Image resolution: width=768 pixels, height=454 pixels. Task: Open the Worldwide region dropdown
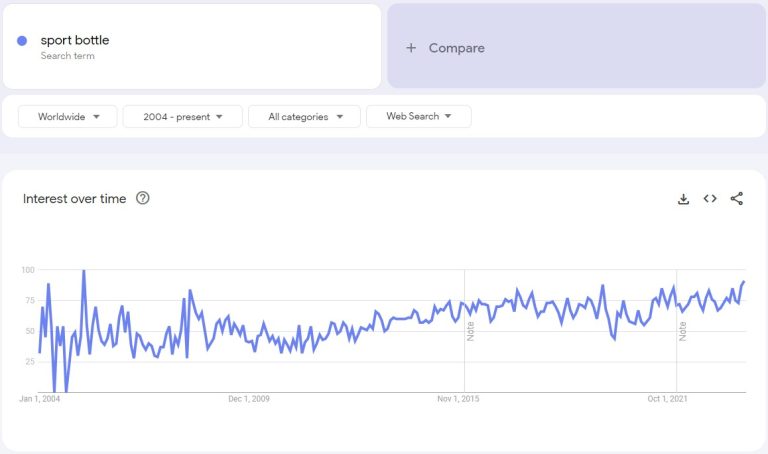pyautogui.click(x=68, y=117)
